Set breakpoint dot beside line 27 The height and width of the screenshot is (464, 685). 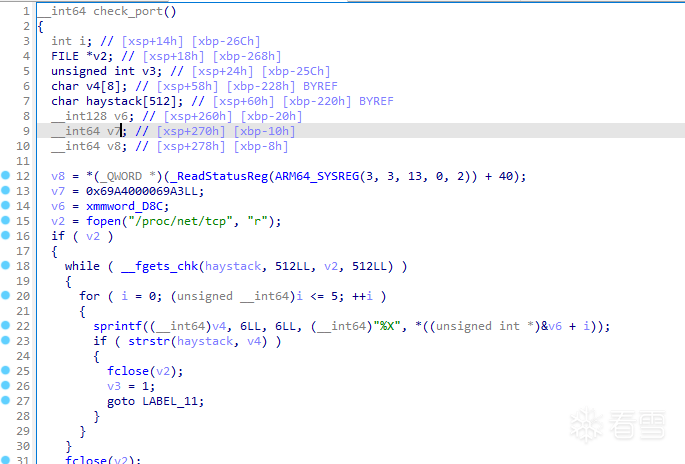5,400
